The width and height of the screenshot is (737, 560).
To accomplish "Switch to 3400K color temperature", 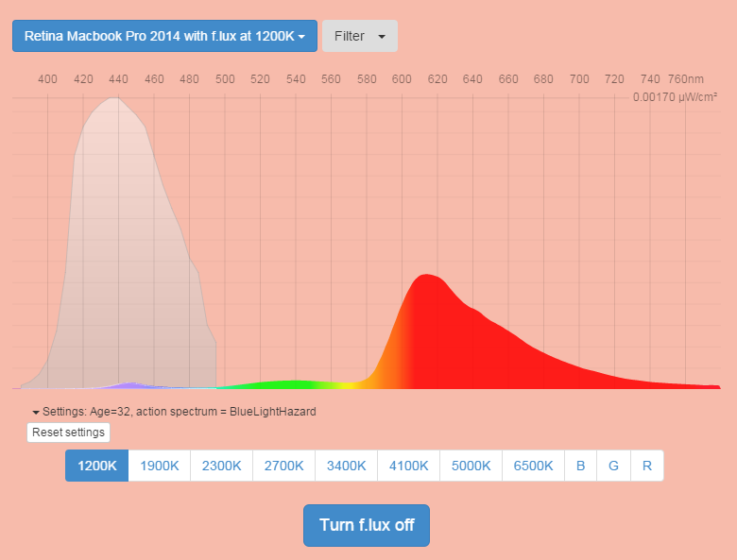I will 346,466.
